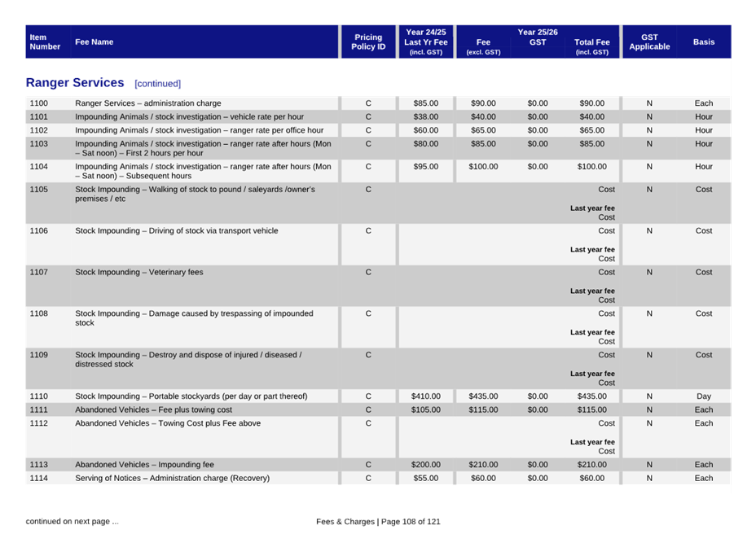Viewport: 756px width, 534px height.
Task: Select 'Ranger Services – administration charge' fee name
Action: point(148,103)
